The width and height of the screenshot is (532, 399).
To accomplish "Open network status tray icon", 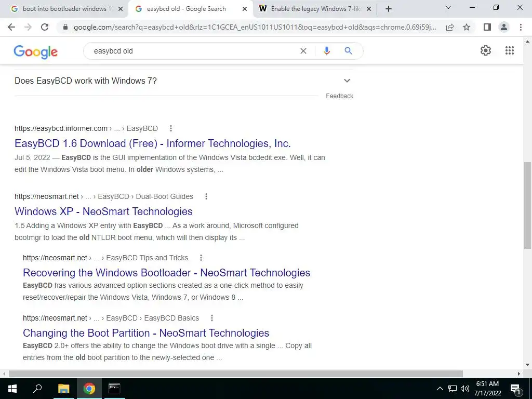I will (453, 389).
